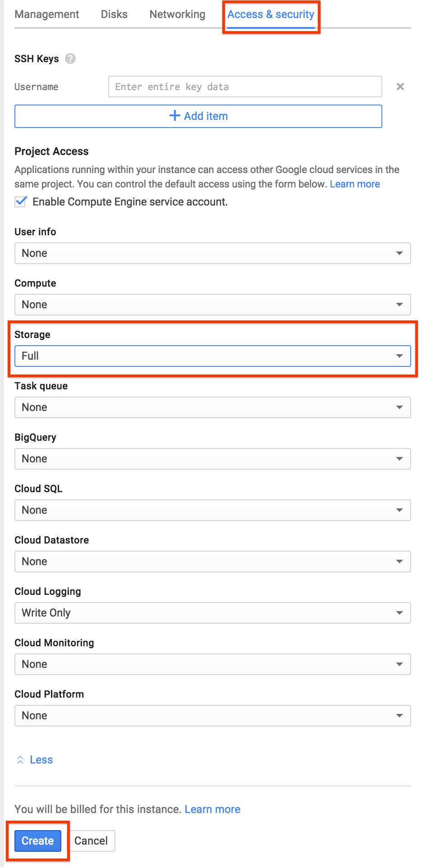Open the Compute access dropdown

coord(213,305)
